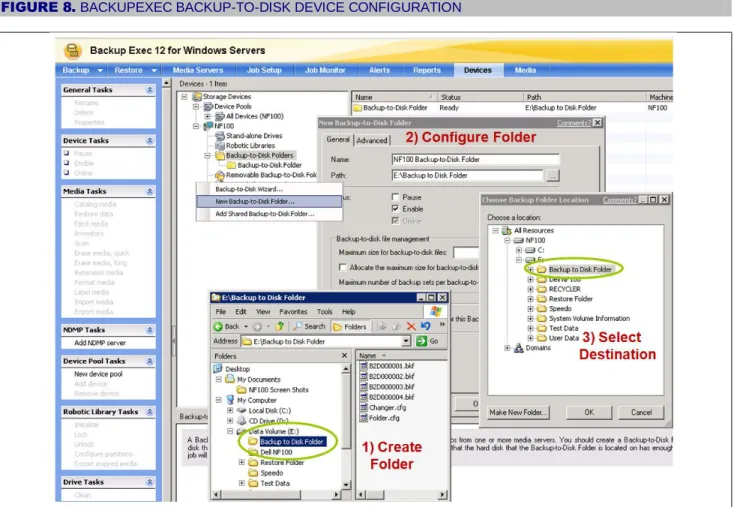Expand Restore Folder in location tree
The height and width of the screenshot is (507, 734).
(530, 299)
